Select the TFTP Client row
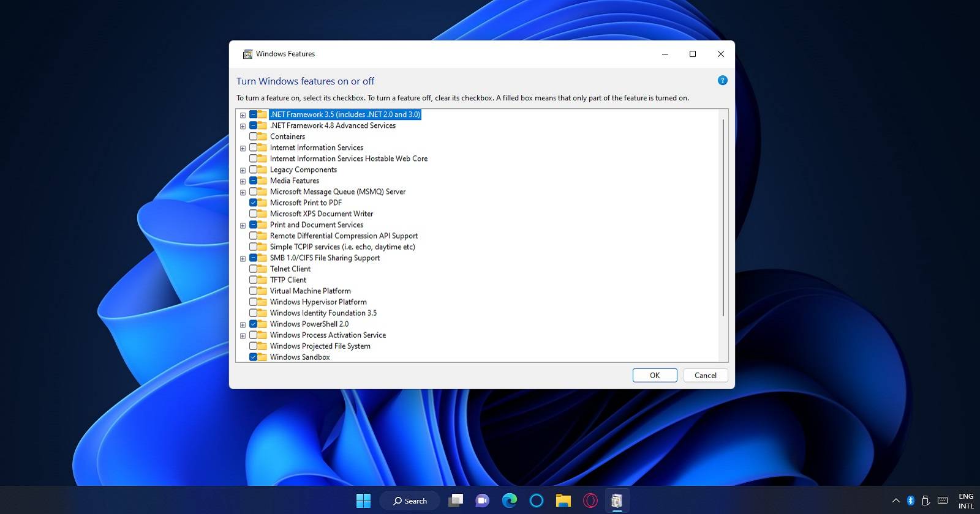The height and width of the screenshot is (514, 980). pyautogui.click(x=288, y=280)
